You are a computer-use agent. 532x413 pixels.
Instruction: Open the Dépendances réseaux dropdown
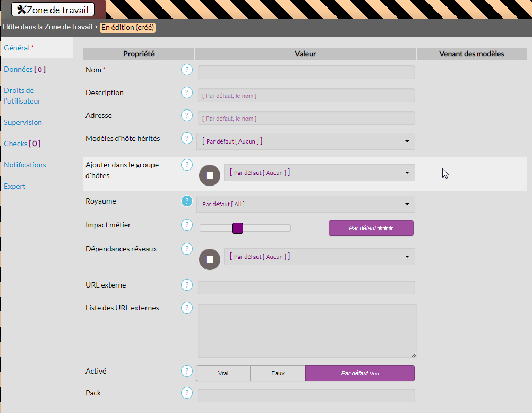click(319, 257)
